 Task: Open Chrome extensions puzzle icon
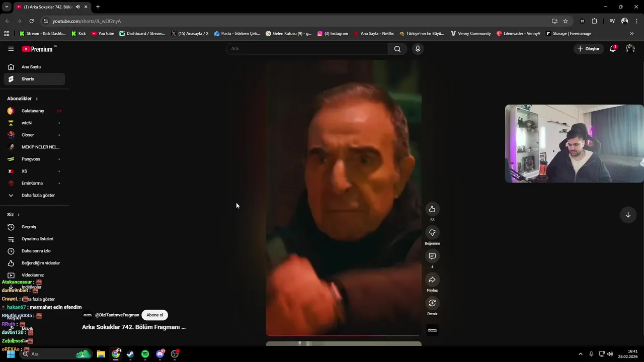click(x=594, y=21)
